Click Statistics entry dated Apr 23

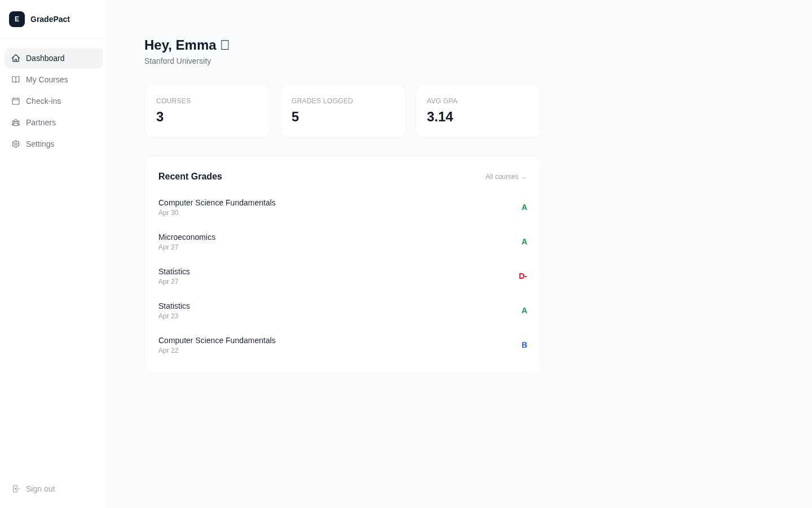coord(343,310)
